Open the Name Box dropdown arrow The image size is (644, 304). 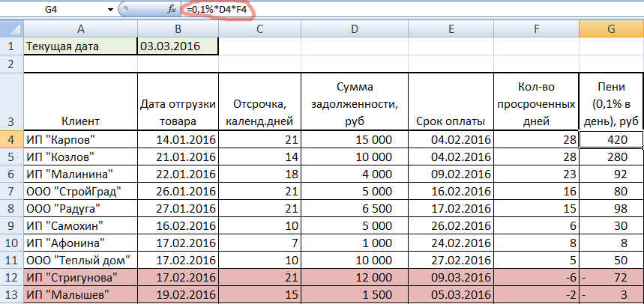pos(110,10)
